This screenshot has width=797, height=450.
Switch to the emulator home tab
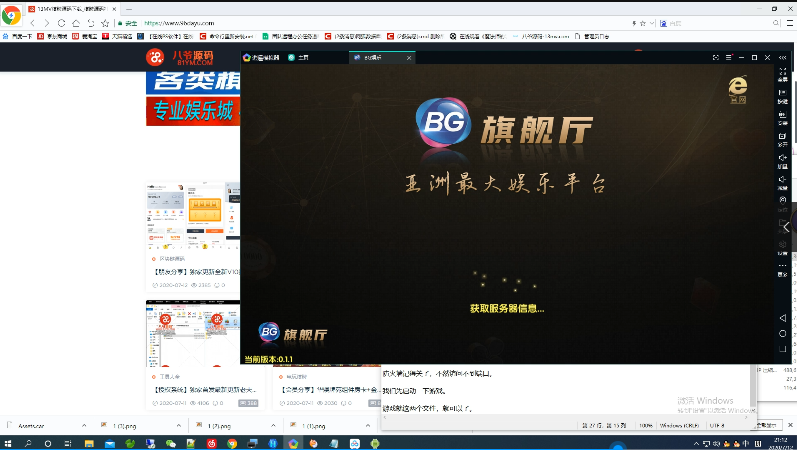pyautogui.click(x=298, y=57)
